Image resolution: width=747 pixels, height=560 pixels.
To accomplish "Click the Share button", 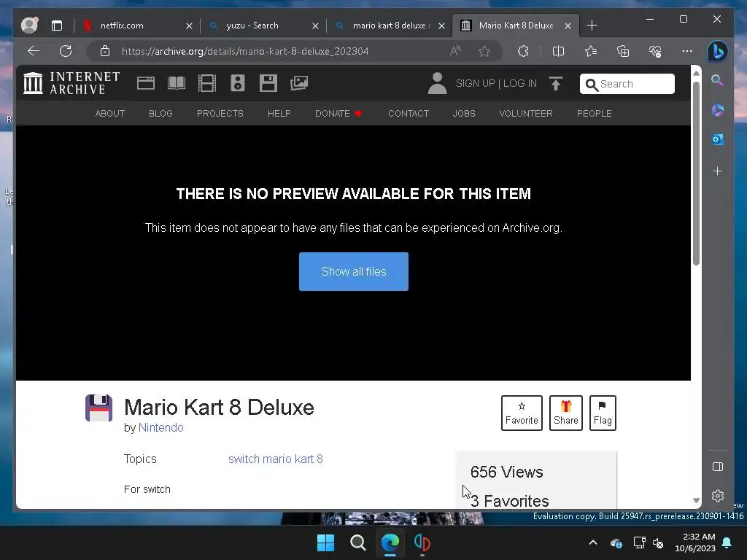I will [x=566, y=413].
